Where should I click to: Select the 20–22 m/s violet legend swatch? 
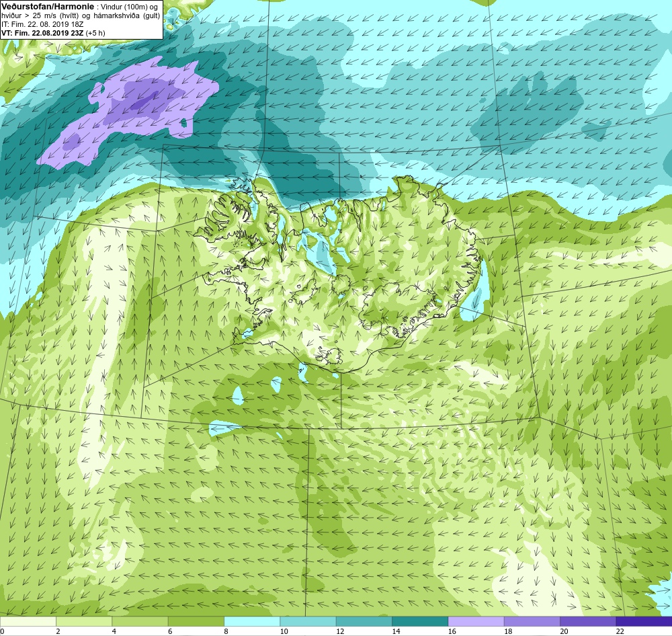[x=588, y=621]
